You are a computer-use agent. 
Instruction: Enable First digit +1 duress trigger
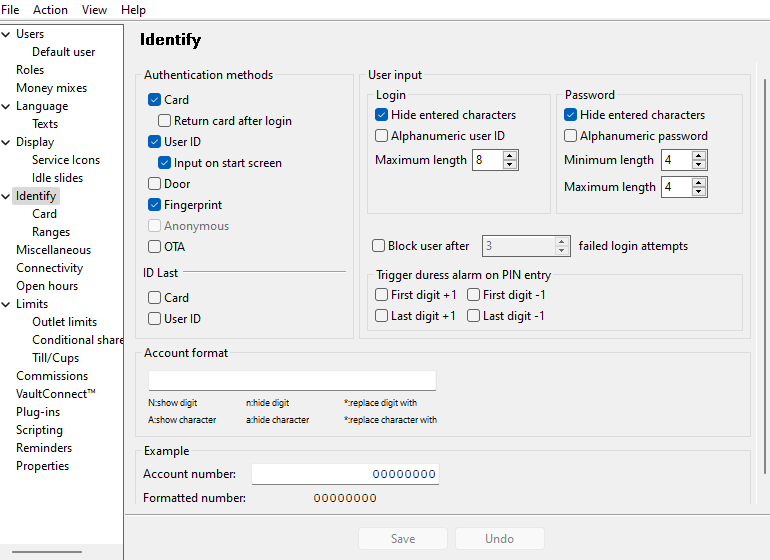coord(382,295)
